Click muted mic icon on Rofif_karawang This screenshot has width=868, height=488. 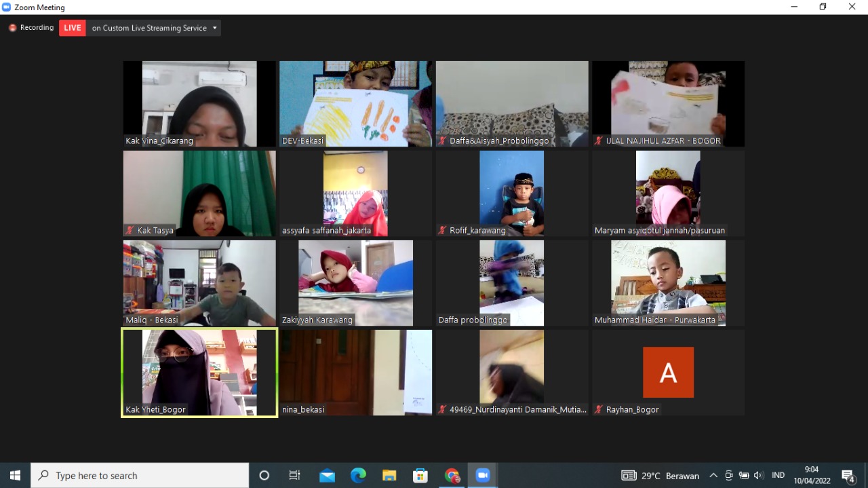(x=442, y=231)
